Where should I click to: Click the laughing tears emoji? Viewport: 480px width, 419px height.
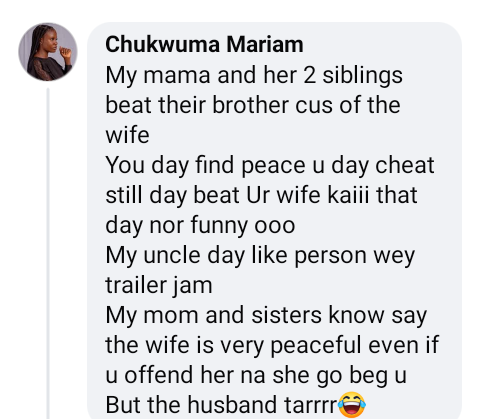tap(352, 405)
